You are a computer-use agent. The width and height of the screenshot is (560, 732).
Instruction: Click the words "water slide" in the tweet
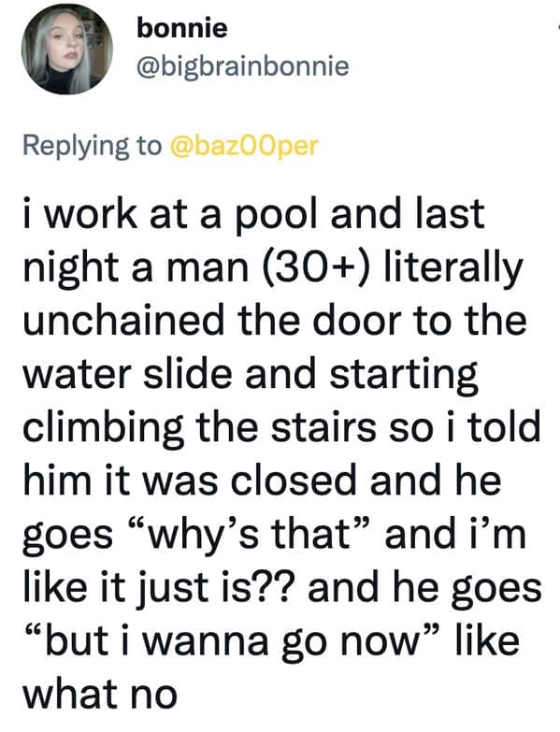coord(127,374)
